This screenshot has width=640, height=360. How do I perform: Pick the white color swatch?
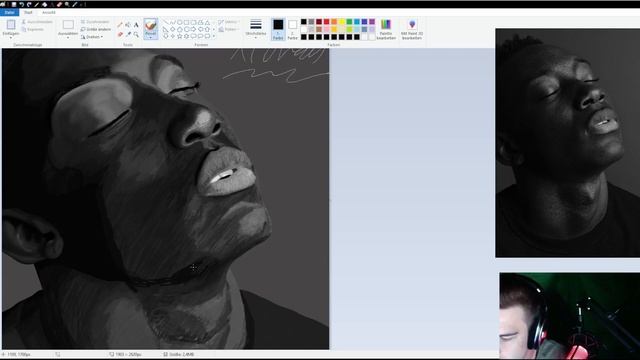[304, 29]
